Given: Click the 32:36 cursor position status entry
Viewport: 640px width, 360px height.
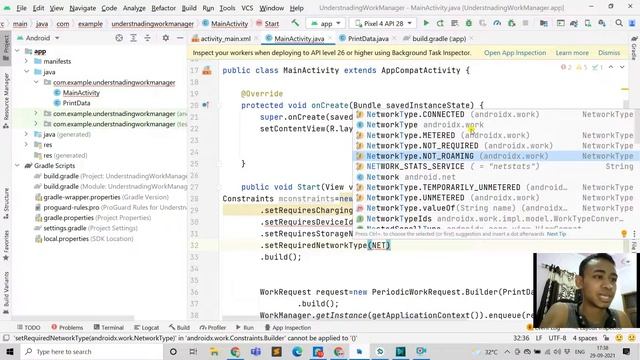Looking at the screenshot, I should pos(521,338).
